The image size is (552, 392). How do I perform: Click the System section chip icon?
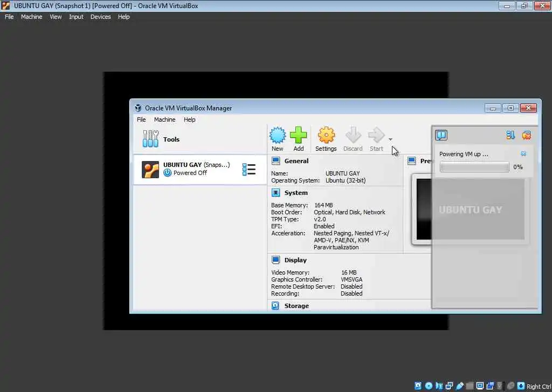[275, 193]
